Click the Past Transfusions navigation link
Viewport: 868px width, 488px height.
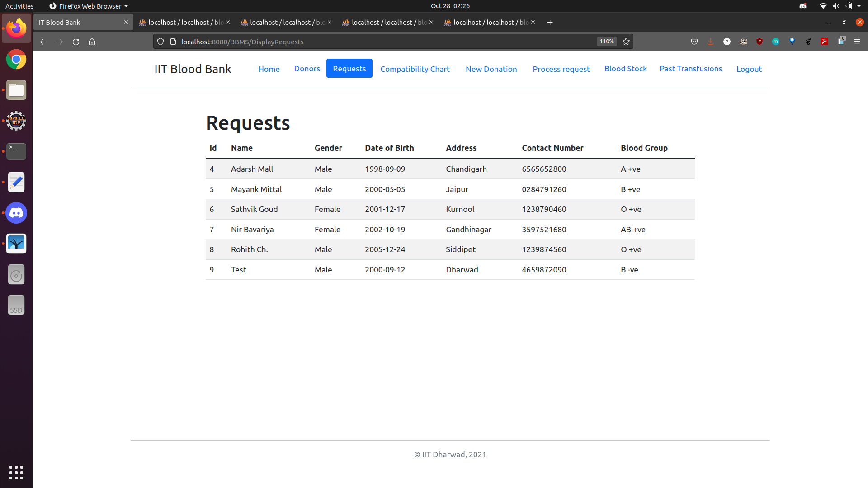690,68
